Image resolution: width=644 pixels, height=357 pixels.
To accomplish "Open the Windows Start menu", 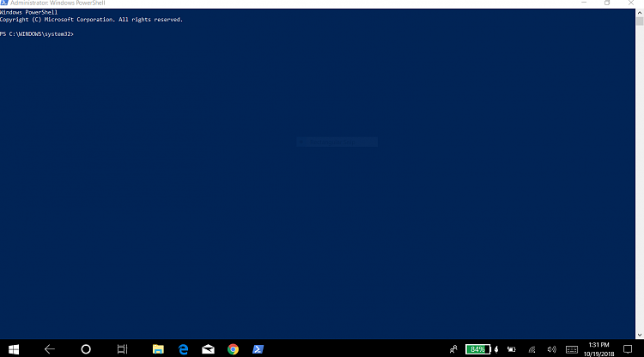I will pos(14,349).
